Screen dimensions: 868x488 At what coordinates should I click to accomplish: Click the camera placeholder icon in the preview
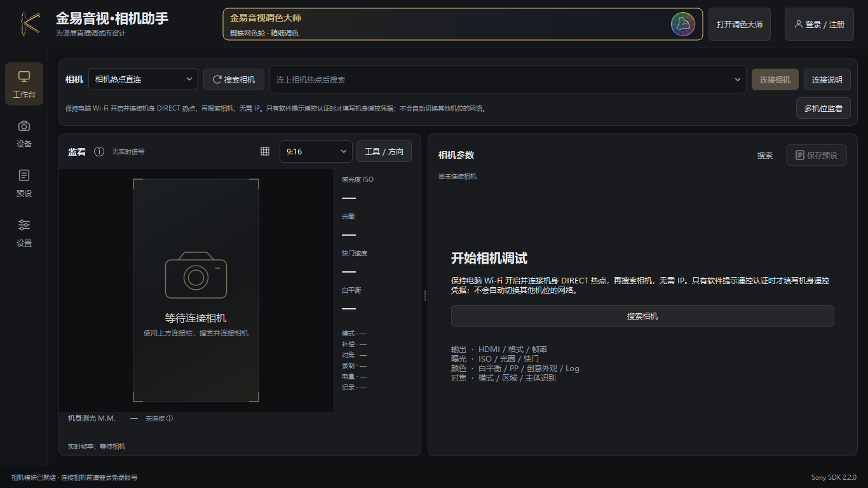pos(196,275)
